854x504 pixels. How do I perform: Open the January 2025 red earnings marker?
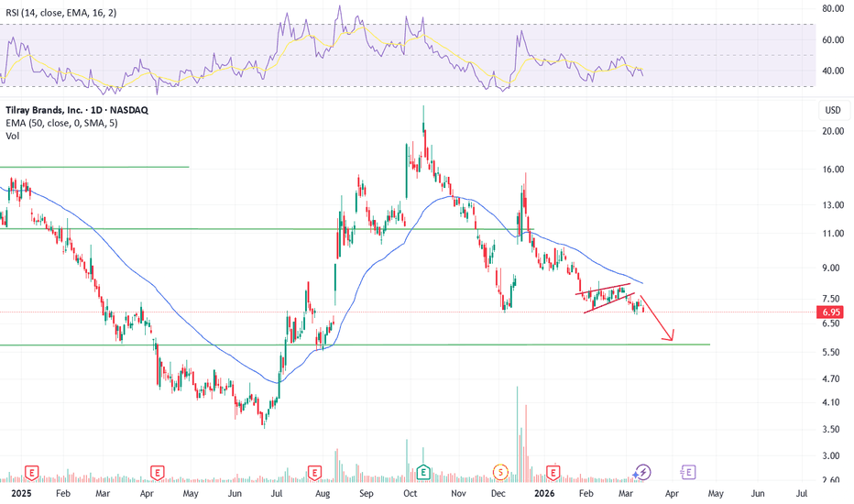32,472
